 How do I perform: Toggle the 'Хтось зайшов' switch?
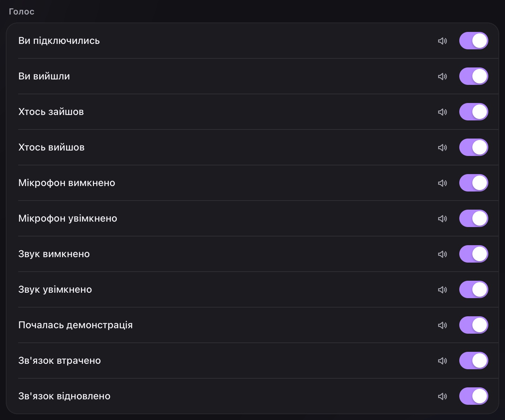(x=473, y=112)
